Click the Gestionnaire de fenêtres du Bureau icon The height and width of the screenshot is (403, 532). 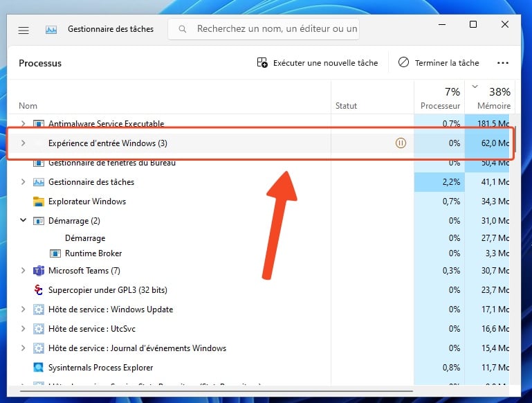pos(38,163)
